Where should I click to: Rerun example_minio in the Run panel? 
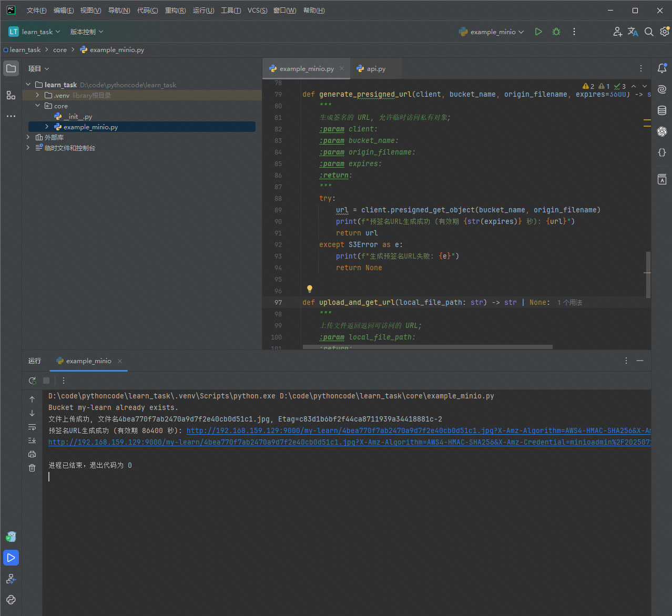[32, 381]
